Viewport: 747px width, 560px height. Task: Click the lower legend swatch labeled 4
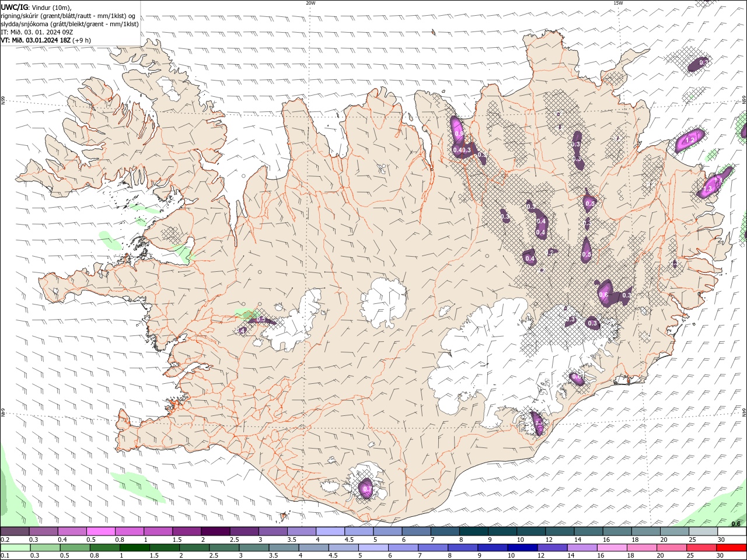point(313,548)
